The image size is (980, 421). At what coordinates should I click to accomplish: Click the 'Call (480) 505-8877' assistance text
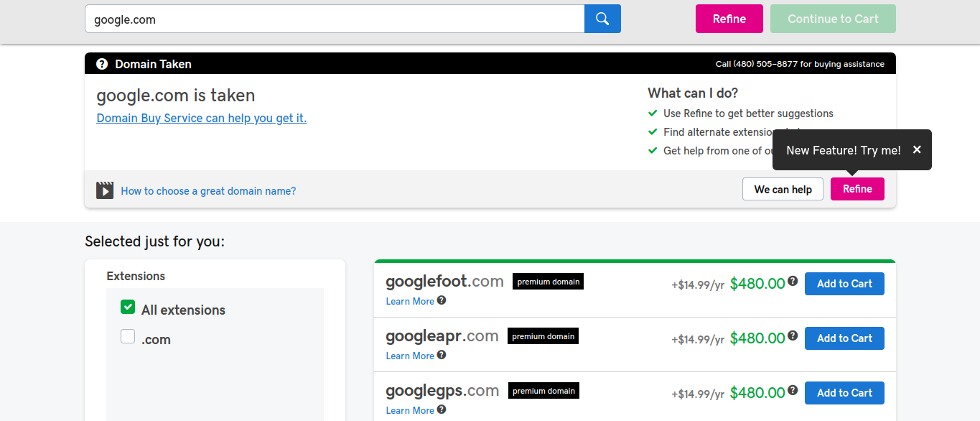click(x=800, y=64)
